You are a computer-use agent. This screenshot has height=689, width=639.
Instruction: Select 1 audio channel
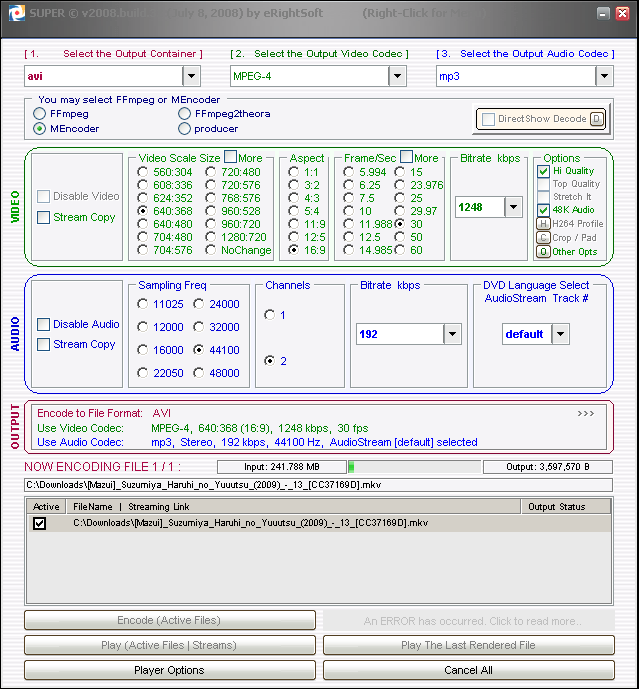tap(269, 315)
